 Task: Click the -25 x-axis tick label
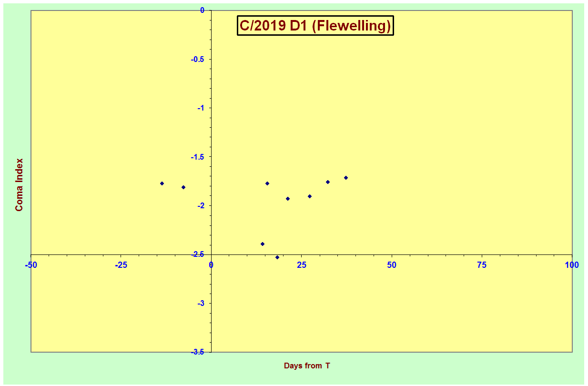click(121, 265)
